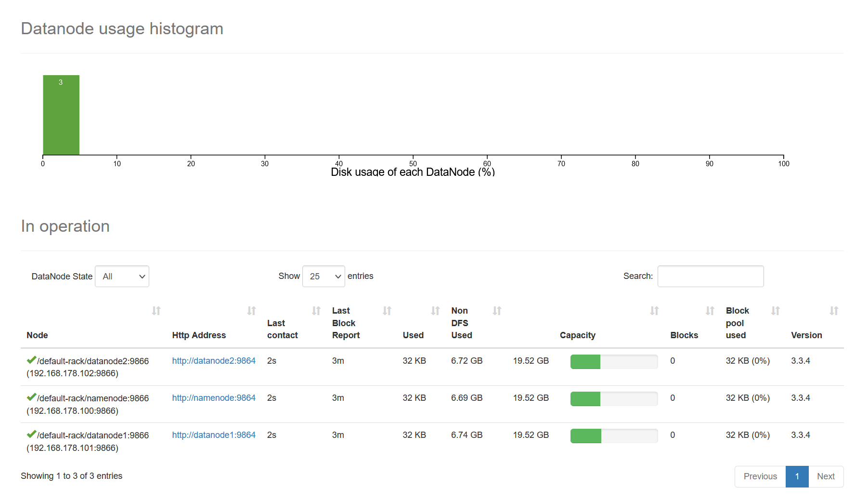Open the http://datanode2:9864 link
868x501 pixels.
point(214,361)
